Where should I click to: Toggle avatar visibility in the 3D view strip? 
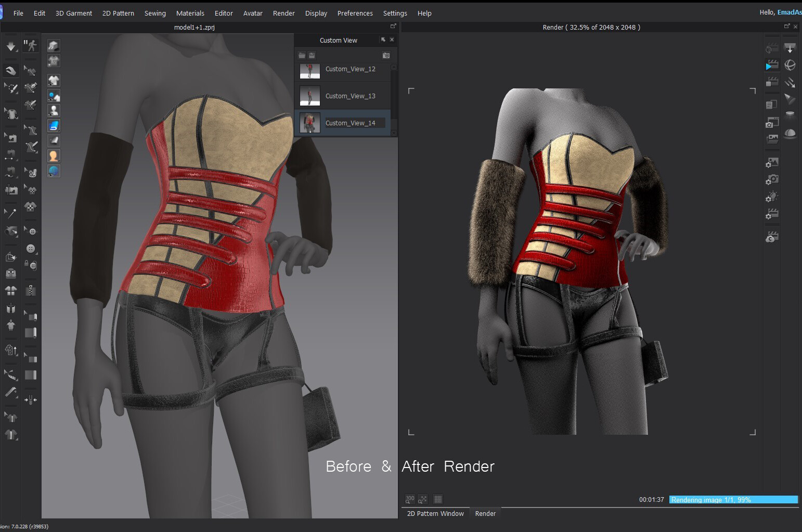(54, 110)
